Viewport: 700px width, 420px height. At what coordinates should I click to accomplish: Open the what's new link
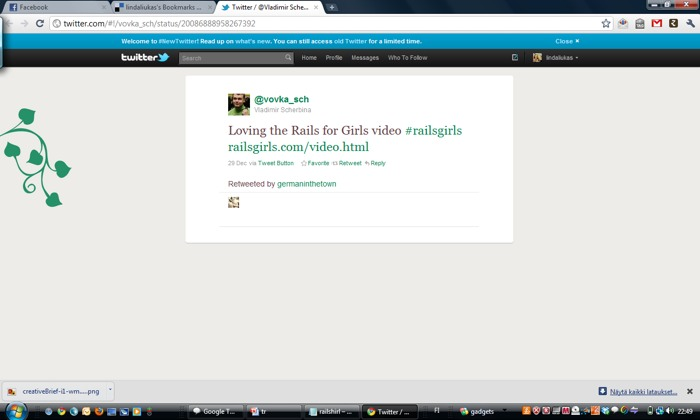(253, 41)
